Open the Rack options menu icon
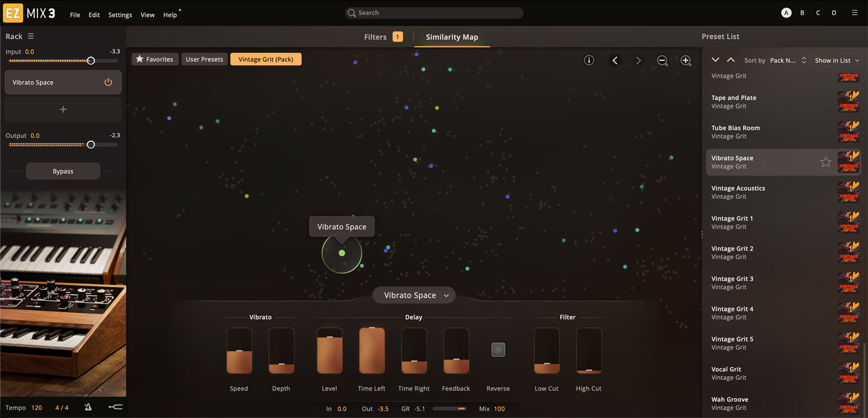The width and height of the screenshot is (868, 418). [x=31, y=36]
